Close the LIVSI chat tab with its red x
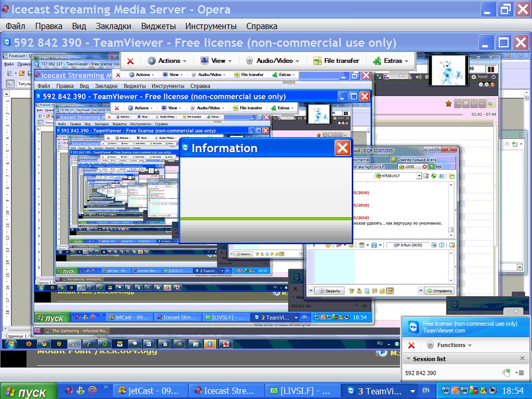Viewport: 532px width, 399px height. 424,167
